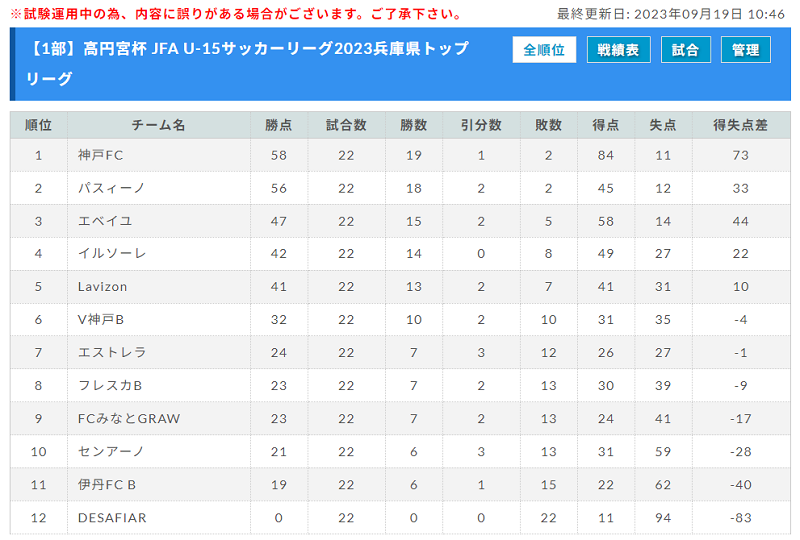800x540 pixels.
Task: Select team name センアーノ
Action: [x=111, y=451]
